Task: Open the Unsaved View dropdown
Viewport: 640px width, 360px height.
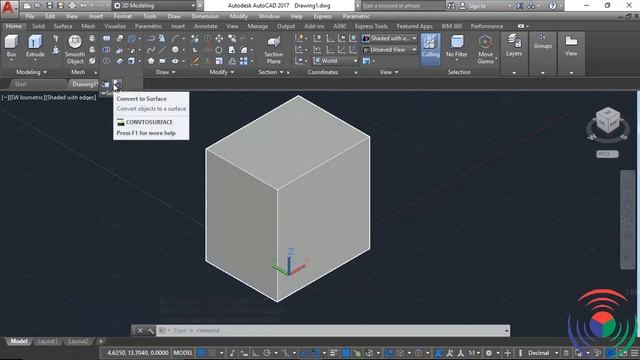Action: point(390,50)
